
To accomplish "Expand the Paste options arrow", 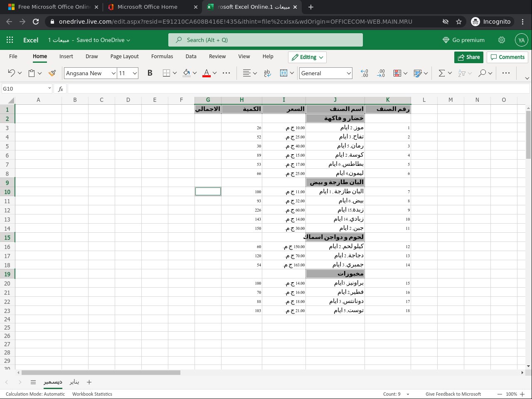I will (40, 73).
